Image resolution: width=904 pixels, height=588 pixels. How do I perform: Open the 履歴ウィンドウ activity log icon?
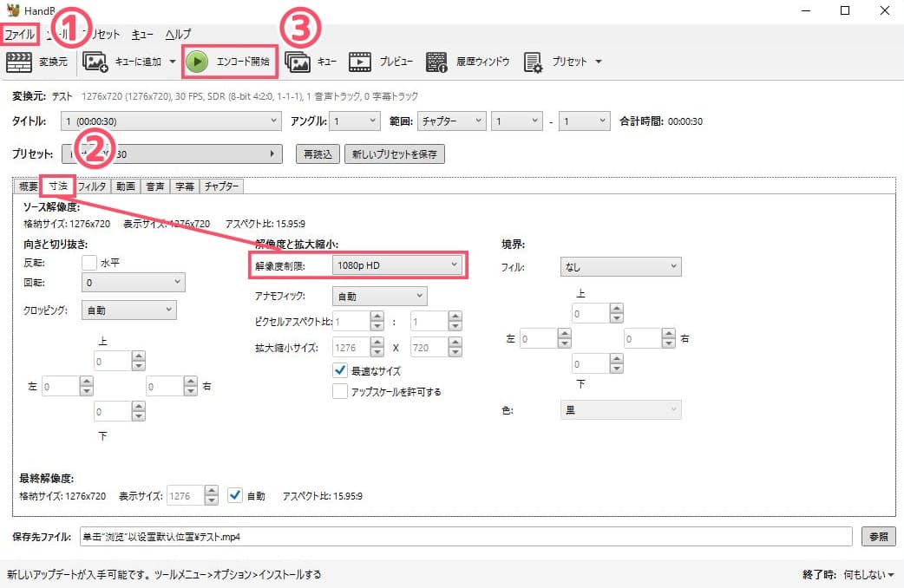[436, 62]
